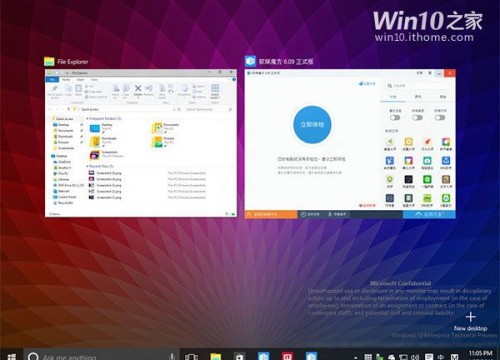Collapse the Frequent folders group
The height and width of the screenshot is (360, 500).
tap(87, 119)
